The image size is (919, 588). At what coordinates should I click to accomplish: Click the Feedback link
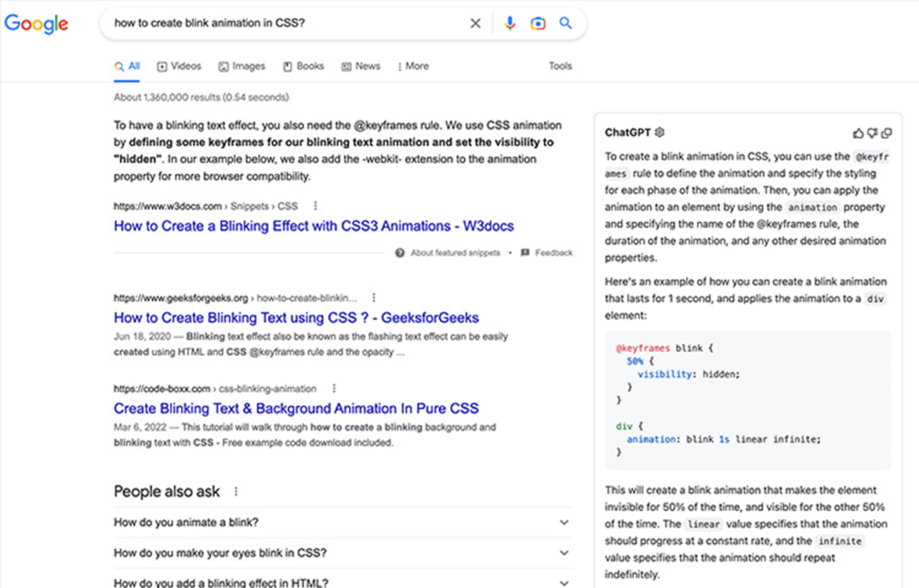point(554,252)
